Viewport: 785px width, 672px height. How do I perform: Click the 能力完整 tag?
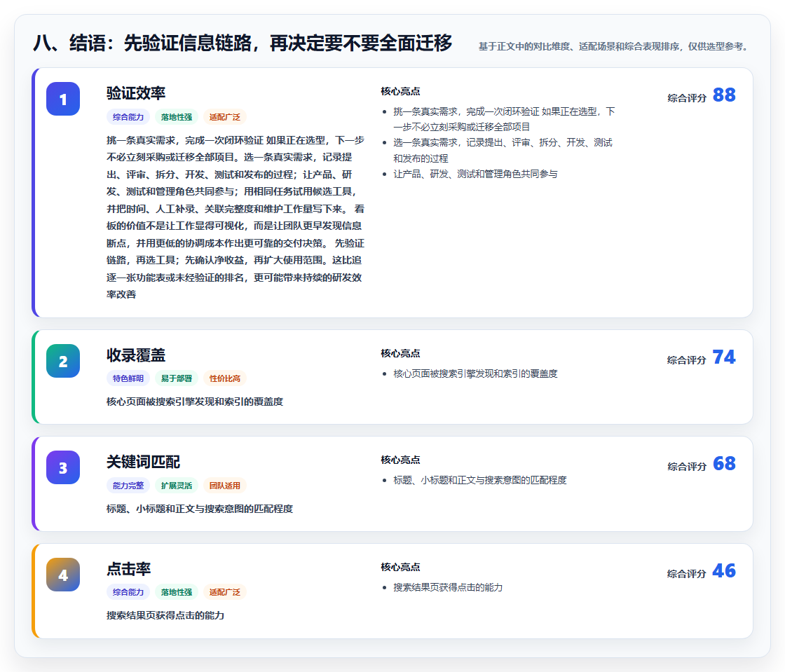click(128, 486)
